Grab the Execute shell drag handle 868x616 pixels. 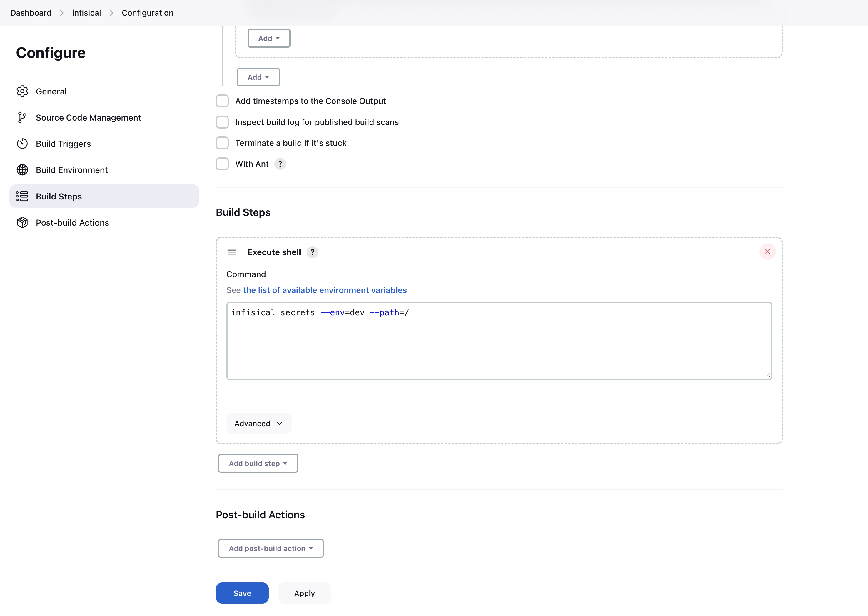pyautogui.click(x=232, y=252)
